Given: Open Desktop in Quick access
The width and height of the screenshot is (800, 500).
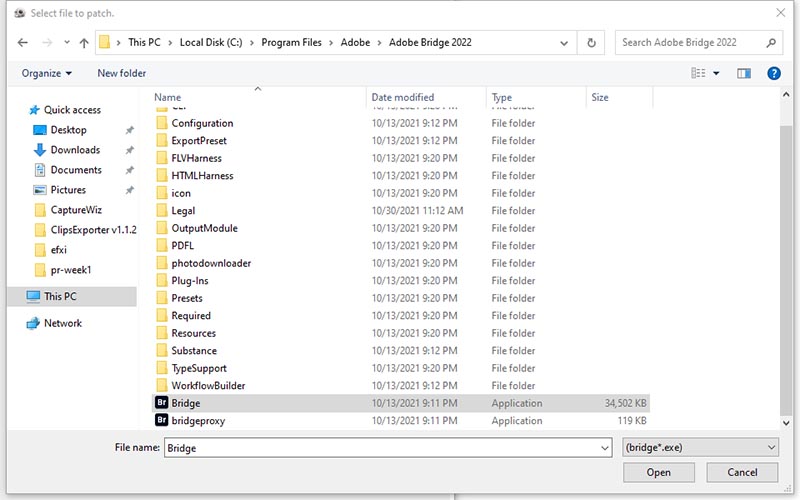Looking at the screenshot, I should coord(68,130).
